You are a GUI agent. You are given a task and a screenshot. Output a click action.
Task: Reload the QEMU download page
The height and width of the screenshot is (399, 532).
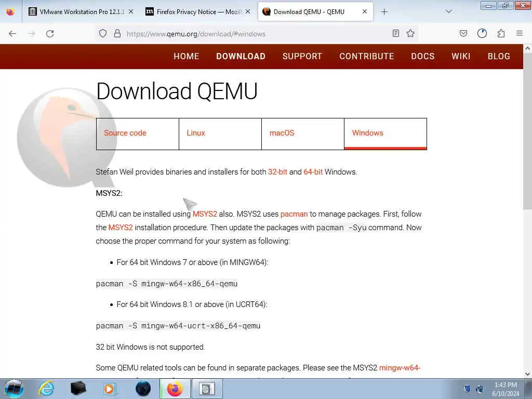(x=50, y=34)
